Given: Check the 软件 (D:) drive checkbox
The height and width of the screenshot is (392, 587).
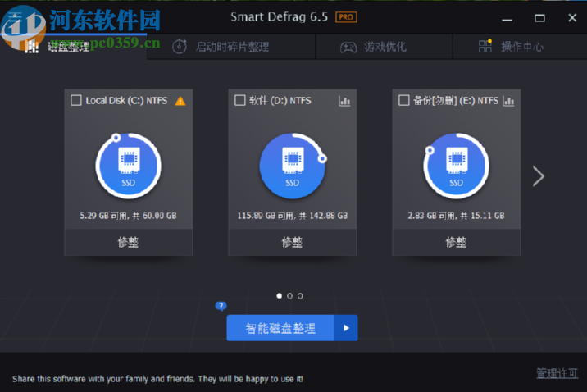Looking at the screenshot, I should (x=239, y=100).
